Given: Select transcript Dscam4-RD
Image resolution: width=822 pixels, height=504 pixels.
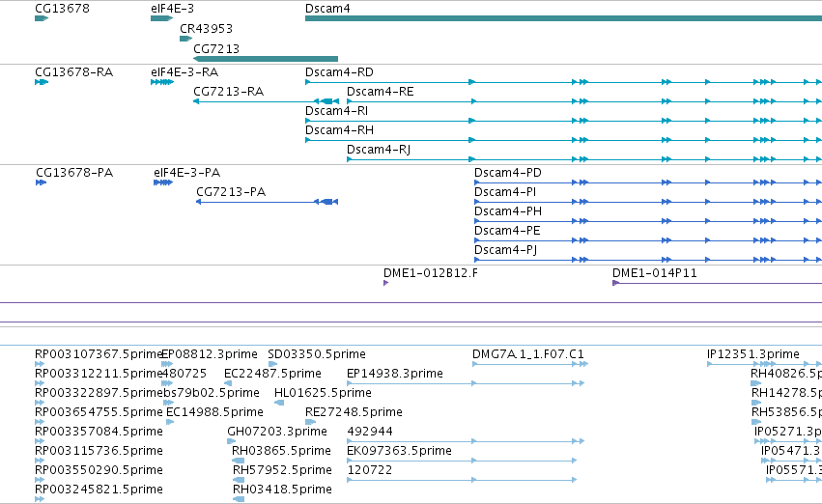Looking at the screenshot, I should click(563, 82).
